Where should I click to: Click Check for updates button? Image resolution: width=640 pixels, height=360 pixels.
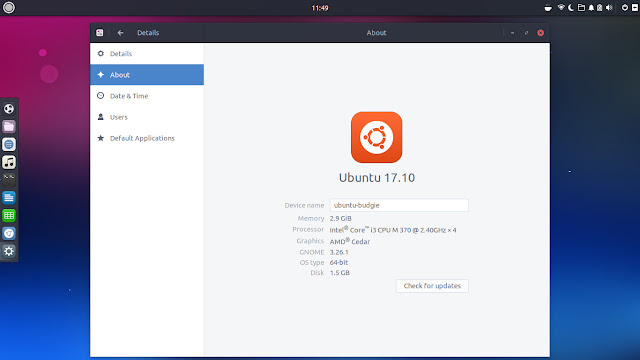(x=432, y=286)
